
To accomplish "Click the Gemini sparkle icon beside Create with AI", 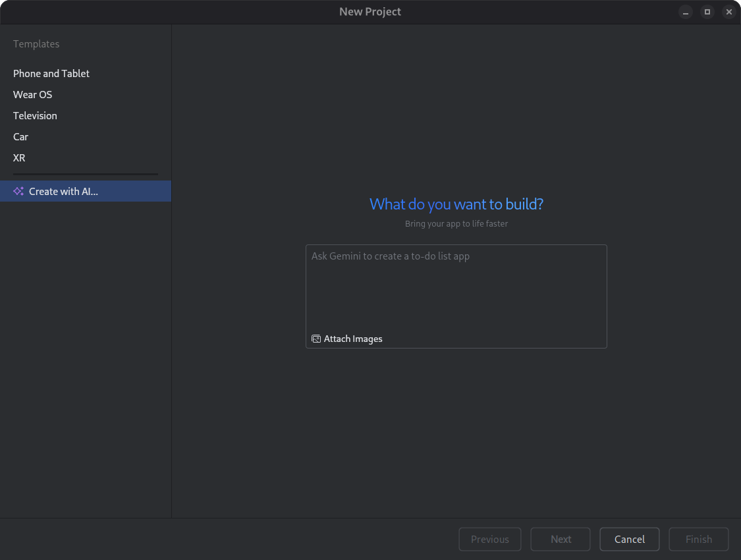I will coord(18,191).
